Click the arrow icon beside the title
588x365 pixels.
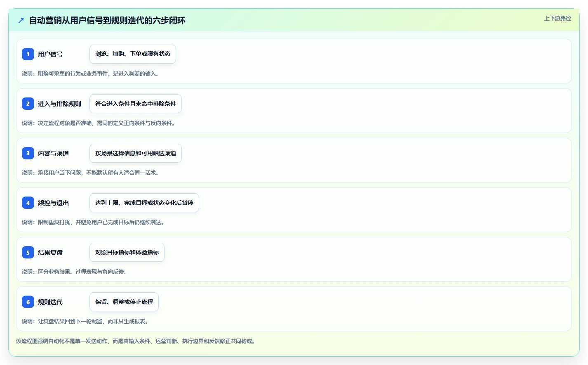tap(21, 20)
